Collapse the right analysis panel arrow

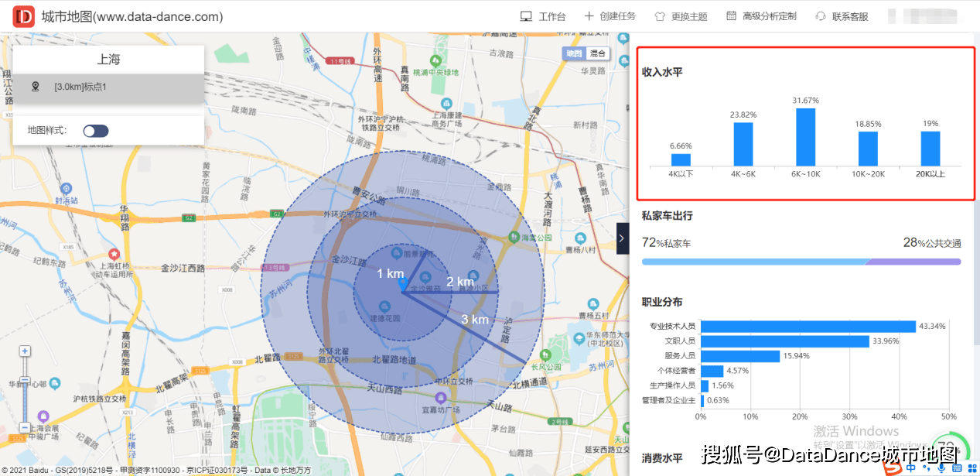click(622, 238)
